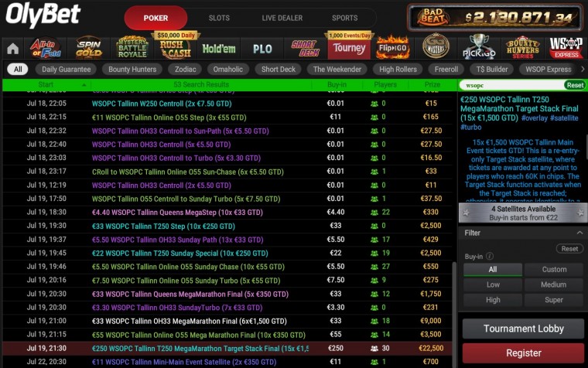
Task: Open the PLO games section
Action: click(262, 49)
